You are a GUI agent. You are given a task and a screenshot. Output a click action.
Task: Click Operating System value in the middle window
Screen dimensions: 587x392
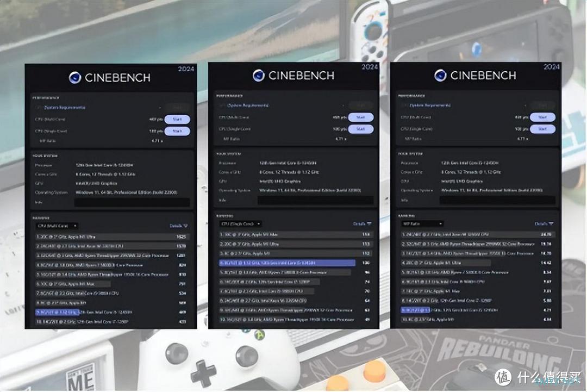tap(310, 190)
